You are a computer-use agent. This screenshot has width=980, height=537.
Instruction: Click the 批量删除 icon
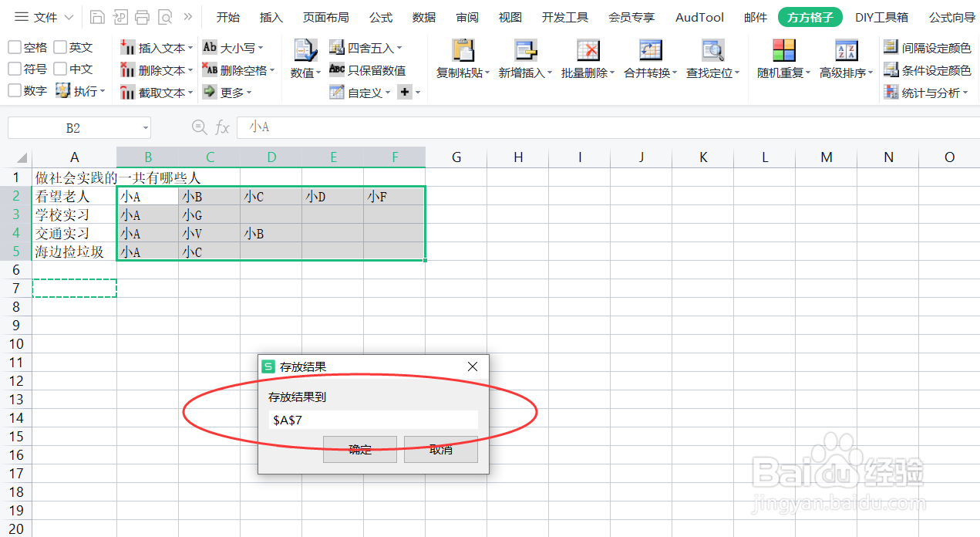click(588, 51)
